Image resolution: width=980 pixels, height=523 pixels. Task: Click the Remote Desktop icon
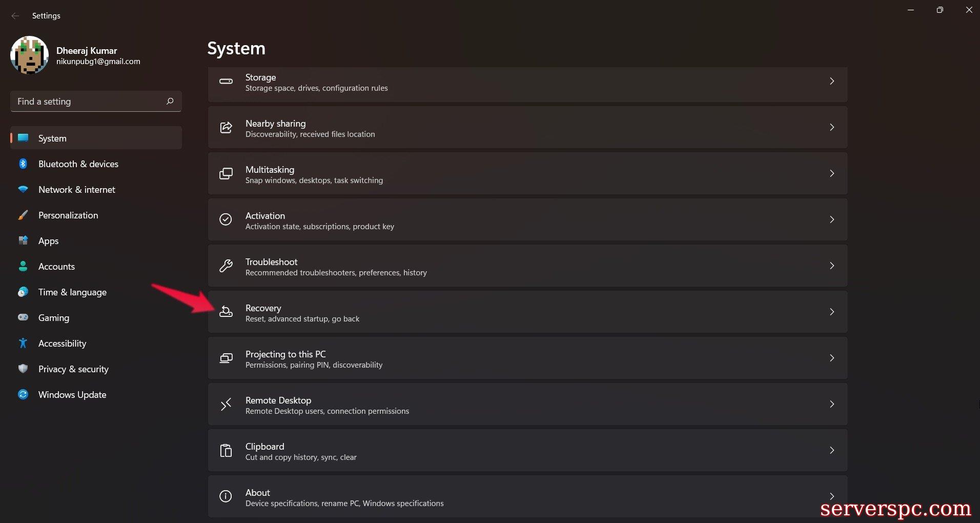coord(226,405)
